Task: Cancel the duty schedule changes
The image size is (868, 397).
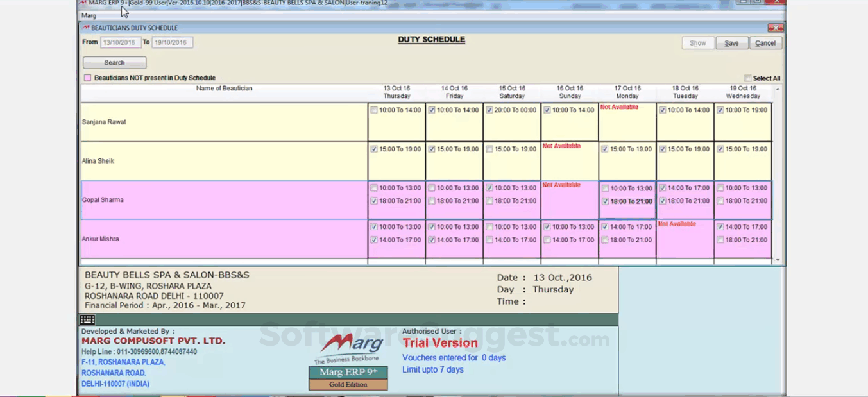Action: point(765,43)
